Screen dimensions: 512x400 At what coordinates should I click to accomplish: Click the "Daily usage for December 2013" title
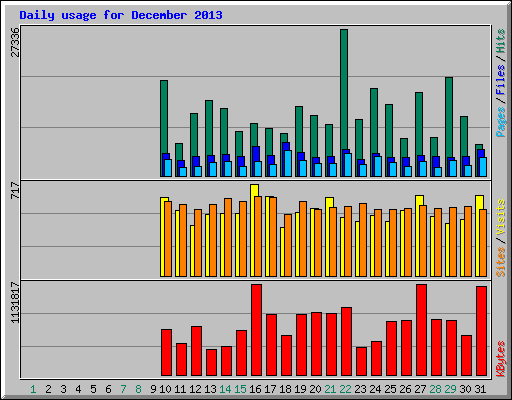pos(121,15)
